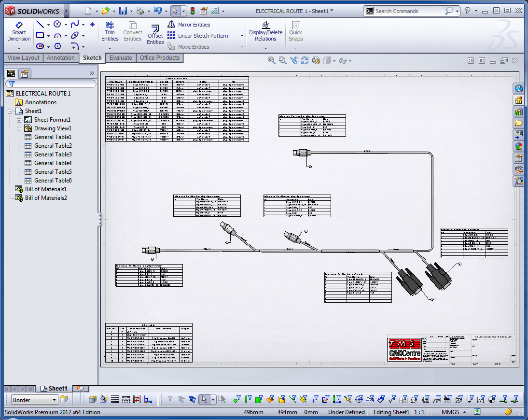Select the Mirror Entities tool
This screenshot has height=420, width=528.
(193, 25)
